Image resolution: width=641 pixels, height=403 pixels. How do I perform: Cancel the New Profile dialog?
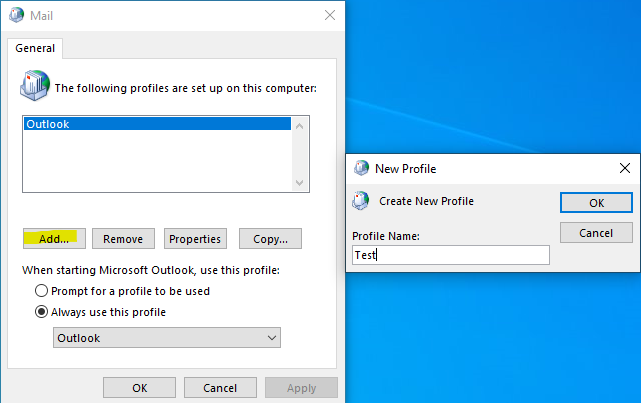coord(596,233)
